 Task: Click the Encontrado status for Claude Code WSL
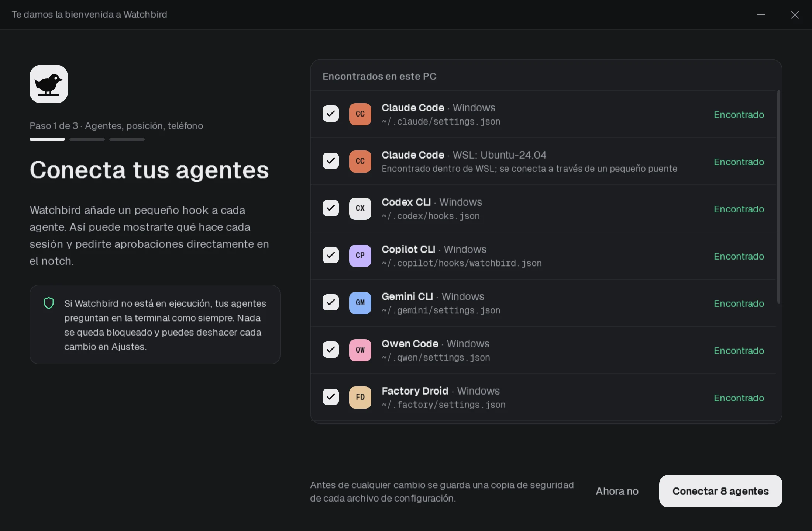coord(739,162)
